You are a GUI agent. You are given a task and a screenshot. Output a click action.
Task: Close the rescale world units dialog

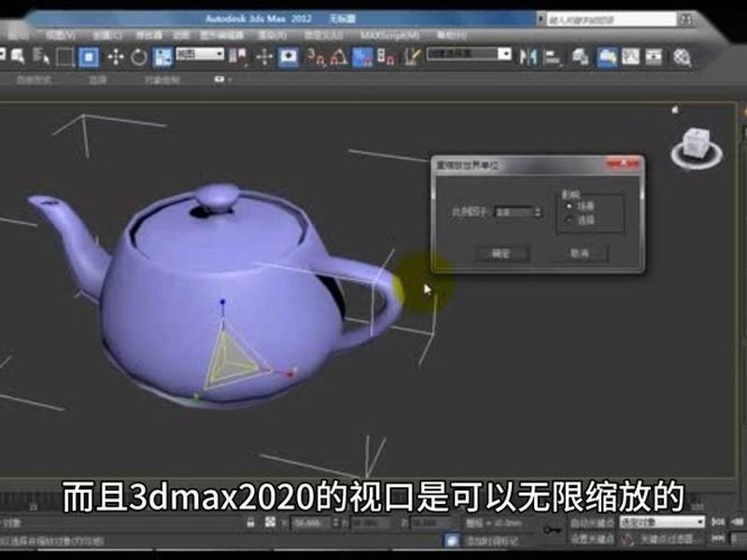[623, 164]
